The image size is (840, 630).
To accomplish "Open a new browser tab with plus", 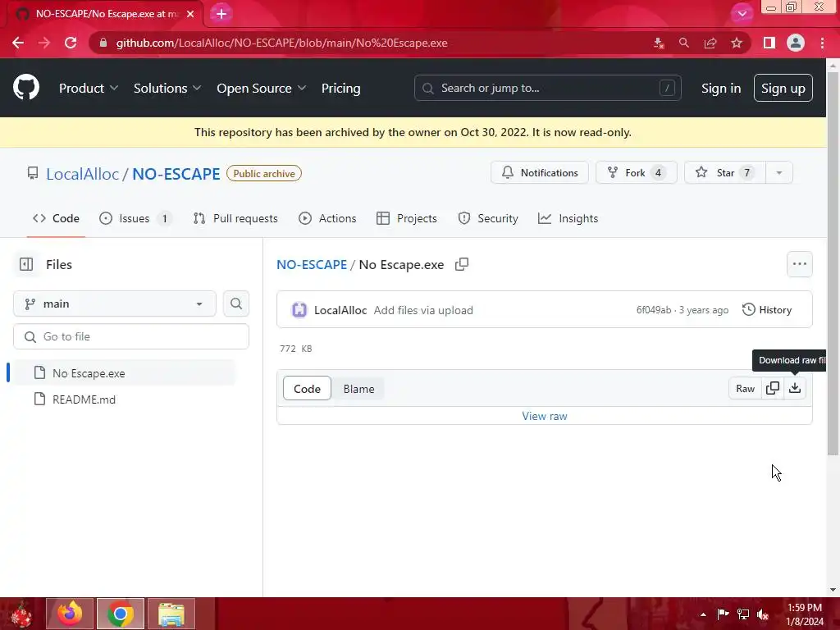I will pos(221,14).
